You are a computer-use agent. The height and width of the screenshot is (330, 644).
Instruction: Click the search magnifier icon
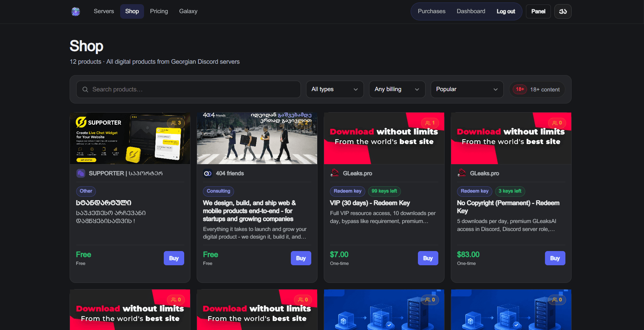pos(85,89)
